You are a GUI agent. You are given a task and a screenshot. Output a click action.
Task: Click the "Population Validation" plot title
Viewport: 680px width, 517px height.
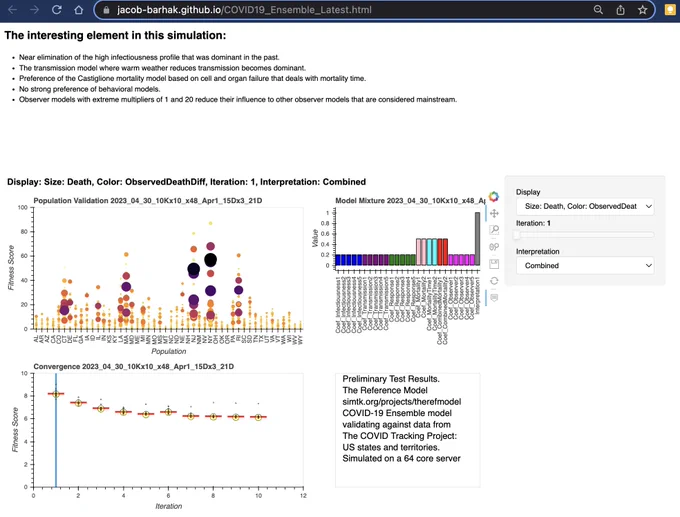coord(148,200)
